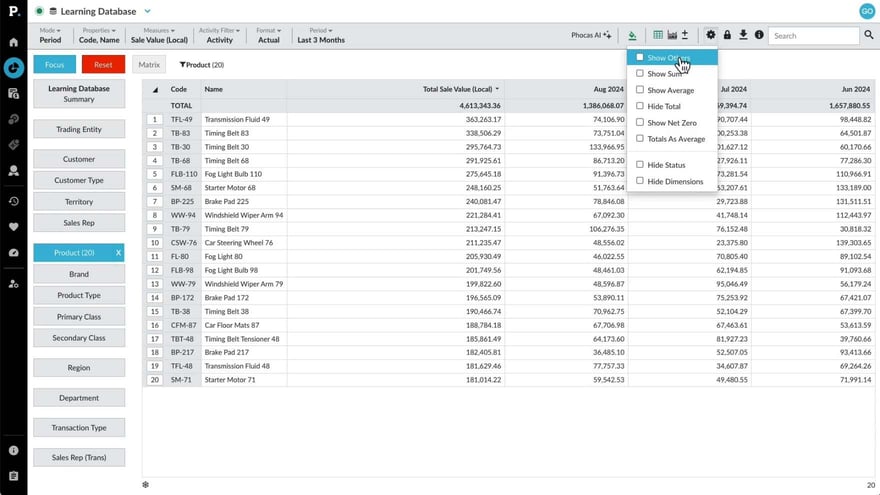Click the snowflake freeze icon below table

coord(145,484)
